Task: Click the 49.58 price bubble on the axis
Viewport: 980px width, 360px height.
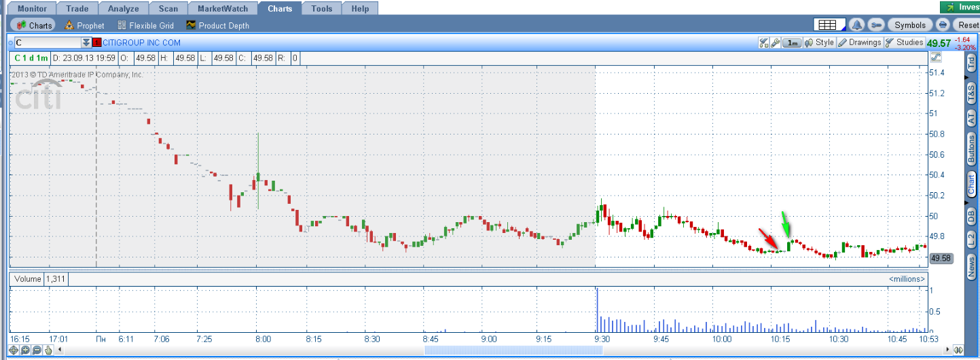Action: pyautogui.click(x=940, y=258)
